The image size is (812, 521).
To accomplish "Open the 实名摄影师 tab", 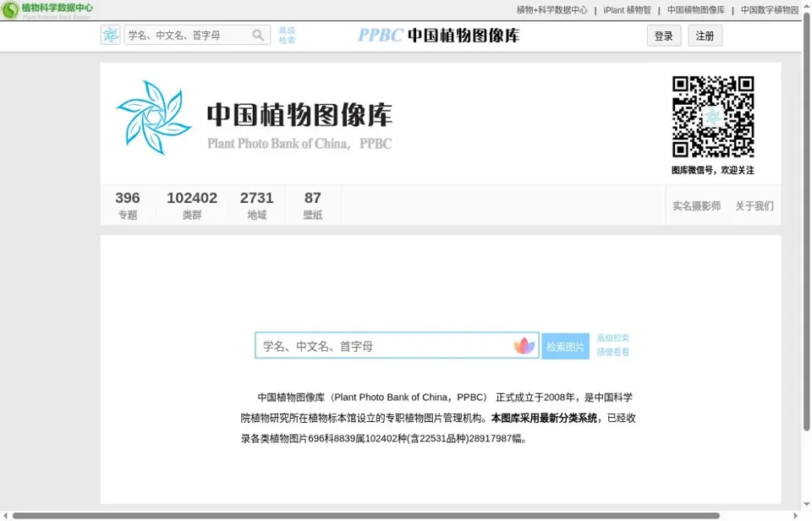I will coord(696,206).
